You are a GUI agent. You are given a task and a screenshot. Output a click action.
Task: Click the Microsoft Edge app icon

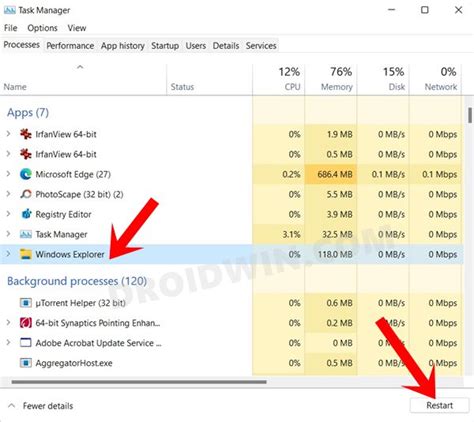click(26, 174)
